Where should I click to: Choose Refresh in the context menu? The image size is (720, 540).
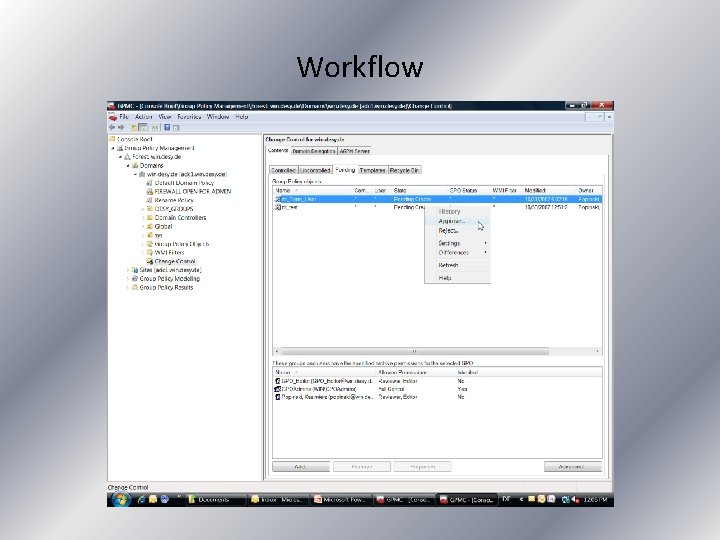point(457,265)
